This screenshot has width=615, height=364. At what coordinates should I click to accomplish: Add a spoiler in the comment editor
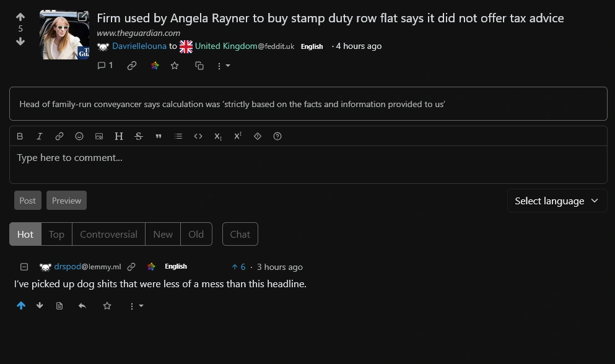(x=258, y=136)
